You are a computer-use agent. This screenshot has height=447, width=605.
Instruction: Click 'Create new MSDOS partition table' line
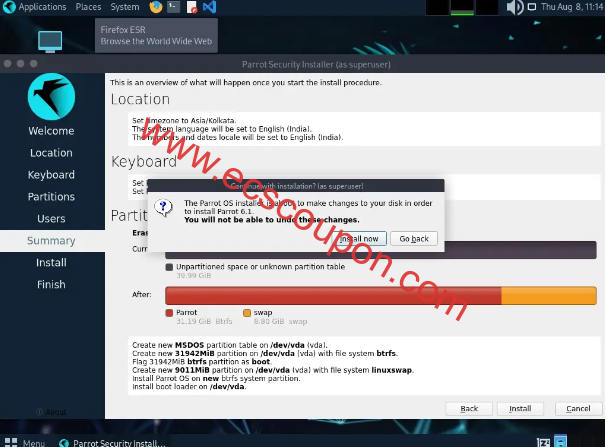tap(230, 345)
